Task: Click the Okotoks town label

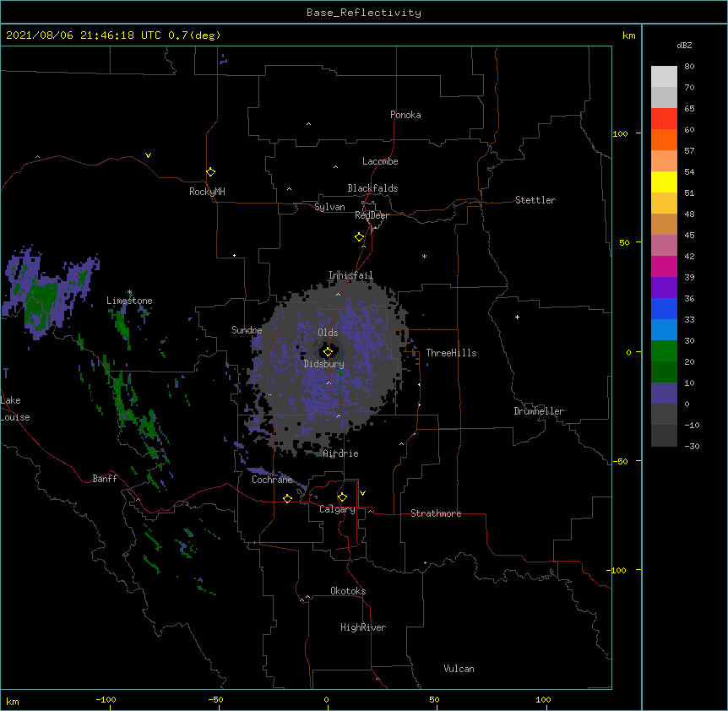Action: pos(348,591)
